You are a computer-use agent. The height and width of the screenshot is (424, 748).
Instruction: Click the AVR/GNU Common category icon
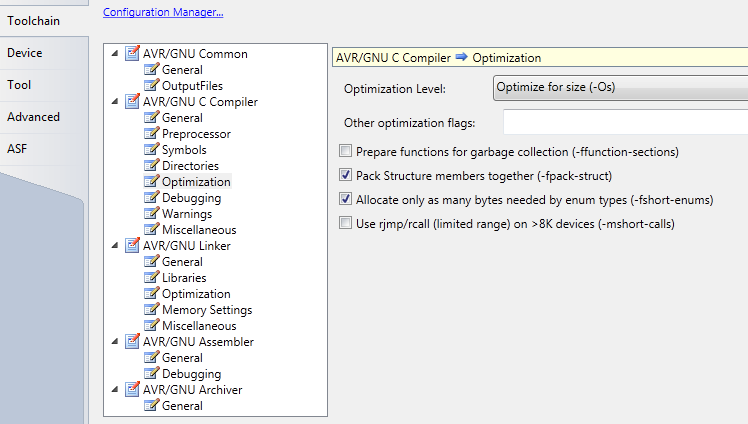132,53
